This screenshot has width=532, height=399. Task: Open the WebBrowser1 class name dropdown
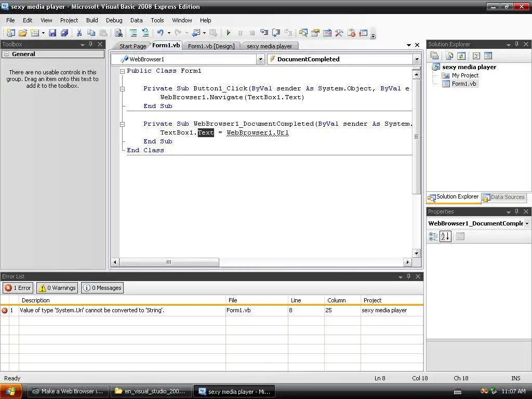[x=260, y=59]
